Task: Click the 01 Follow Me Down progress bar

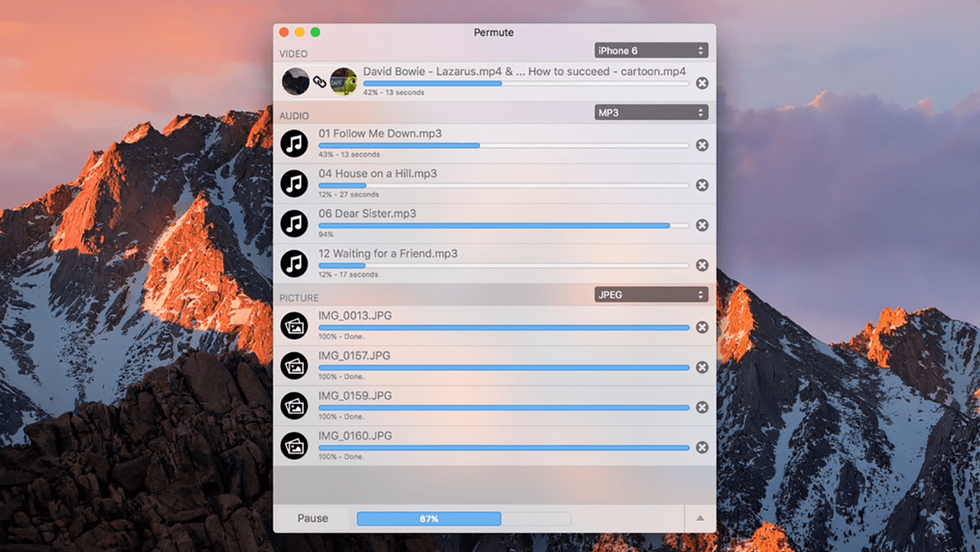Action: pos(504,145)
